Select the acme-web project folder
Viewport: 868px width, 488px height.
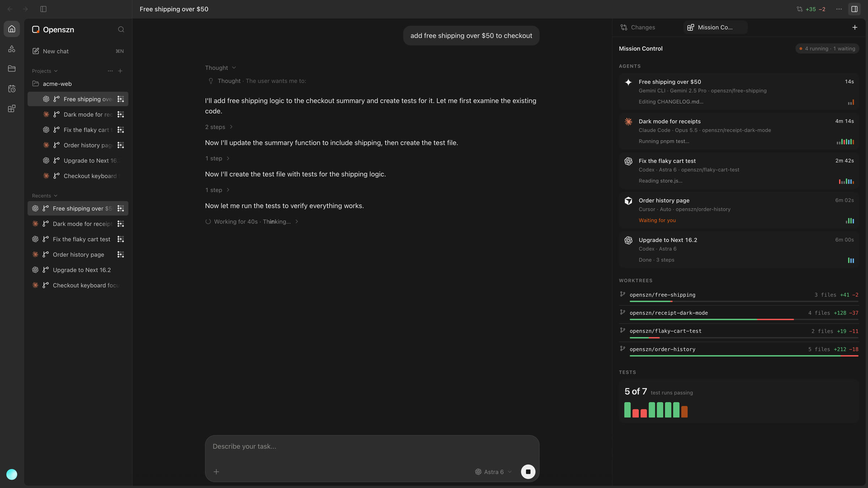tap(78, 84)
